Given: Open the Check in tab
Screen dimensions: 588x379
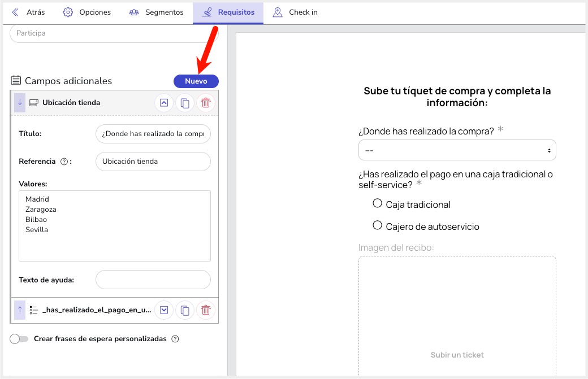Looking at the screenshot, I should click(x=295, y=12).
